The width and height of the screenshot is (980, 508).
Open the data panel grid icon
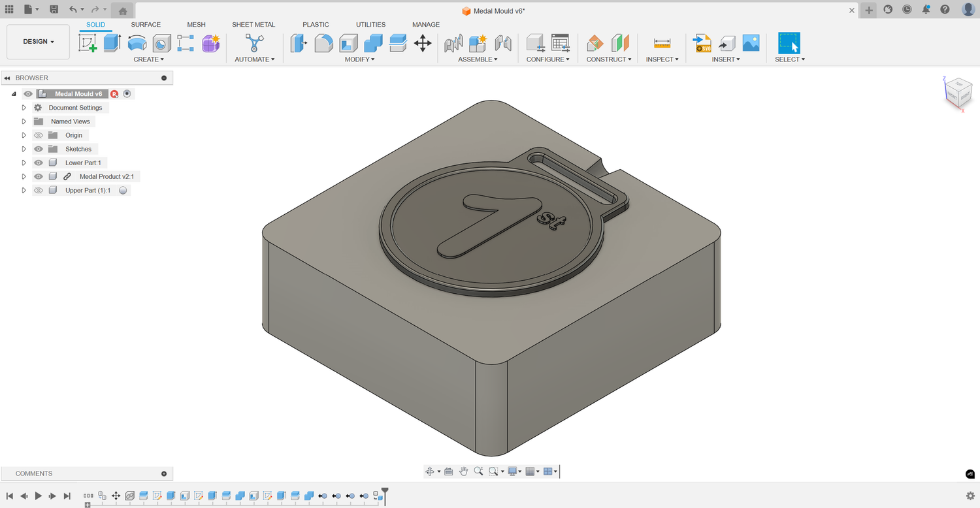pos(9,9)
